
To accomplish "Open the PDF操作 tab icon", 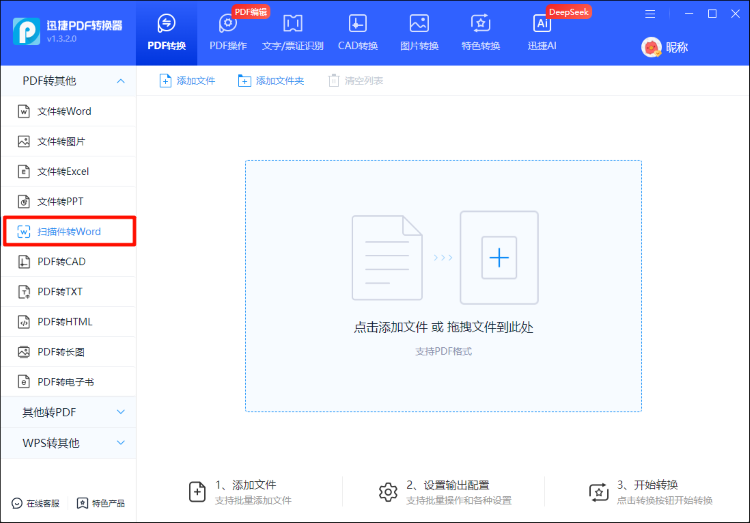I will click(x=227, y=24).
